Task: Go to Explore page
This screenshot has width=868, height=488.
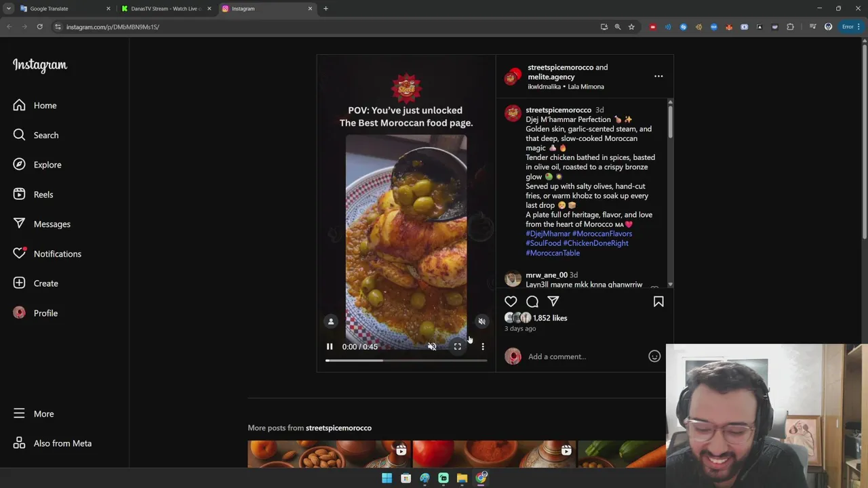Action: click(x=37, y=165)
